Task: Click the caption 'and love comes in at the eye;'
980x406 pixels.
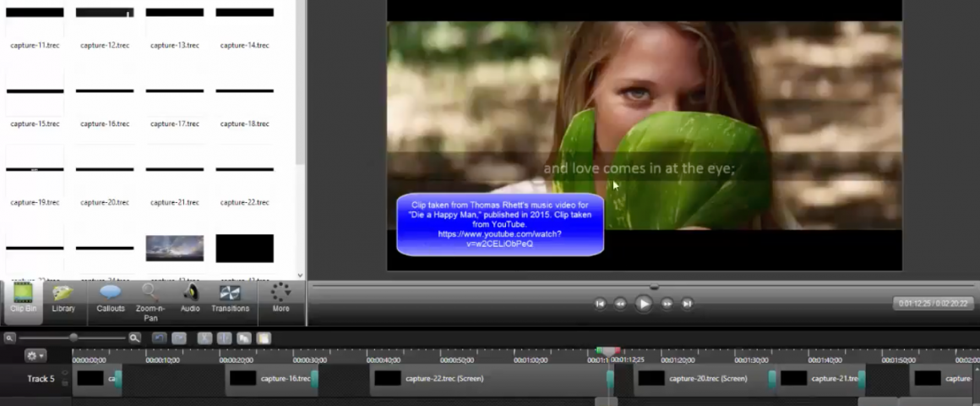Action: pyautogui.click(x=639, y=168)
